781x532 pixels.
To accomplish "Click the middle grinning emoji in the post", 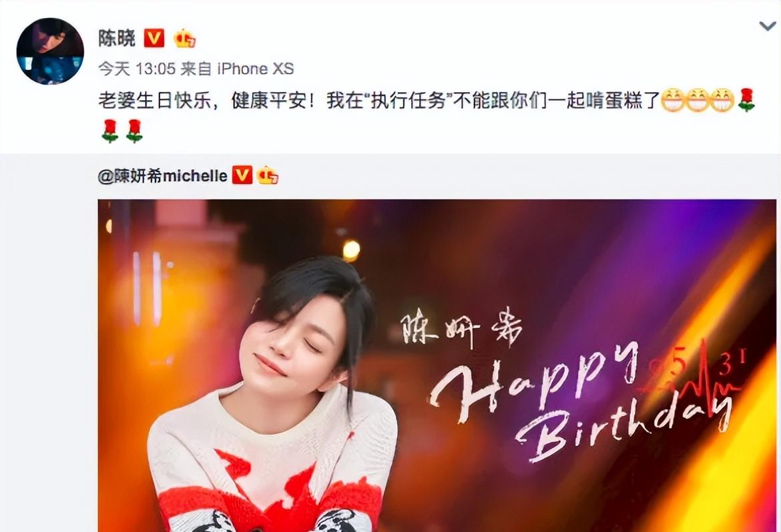I will pos(697,101).
